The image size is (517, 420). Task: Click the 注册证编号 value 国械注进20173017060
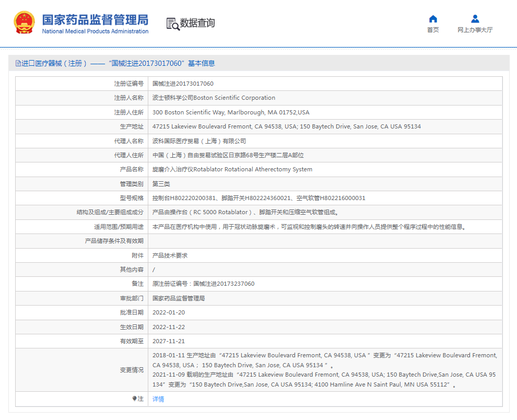coord(183,84)
